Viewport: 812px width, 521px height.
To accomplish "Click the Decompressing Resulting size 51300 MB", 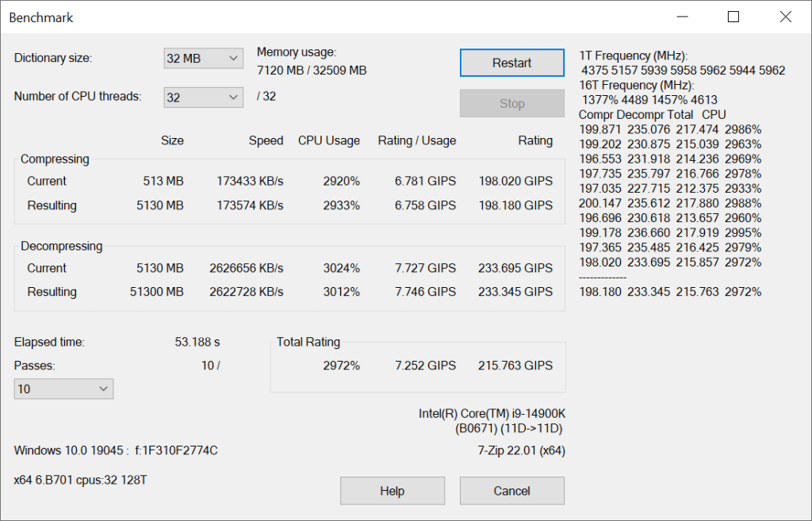I will click(156, 292).
